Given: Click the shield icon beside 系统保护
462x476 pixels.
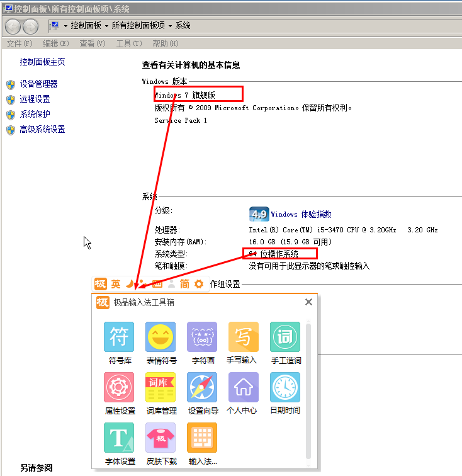Looking at the screenshot, I should [11, 115].
